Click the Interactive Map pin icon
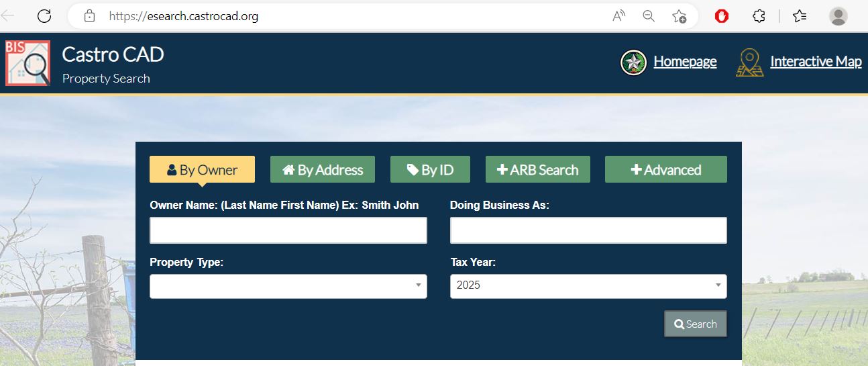Viewport: 868px width, 366px height. click(749, 62)
